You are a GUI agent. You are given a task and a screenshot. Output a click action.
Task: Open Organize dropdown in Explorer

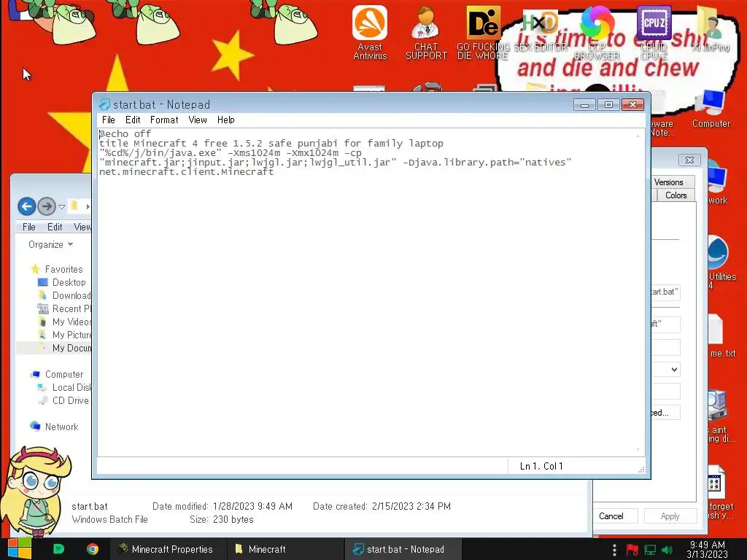[x=50, y=244]
